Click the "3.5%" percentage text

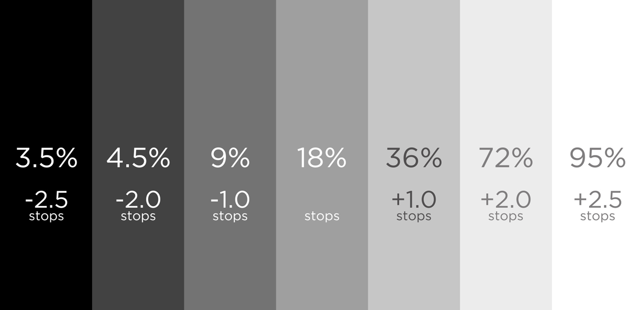point(46,158)
